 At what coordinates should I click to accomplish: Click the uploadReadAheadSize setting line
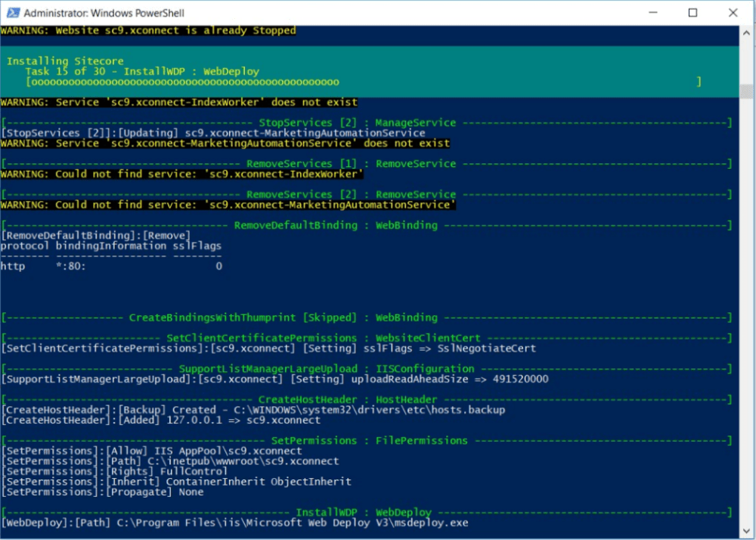[x=274, y=379]
